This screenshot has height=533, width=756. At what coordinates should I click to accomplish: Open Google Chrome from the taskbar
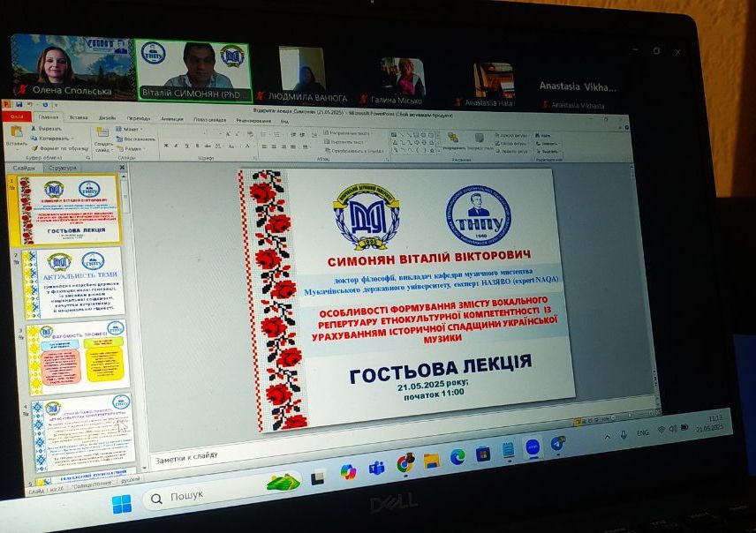405,463
